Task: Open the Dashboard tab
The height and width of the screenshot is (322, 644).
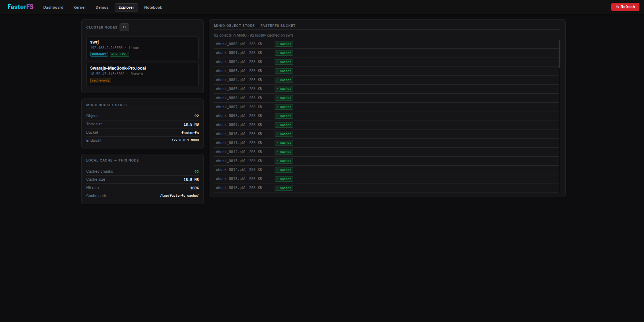Action: coord(53,7)
